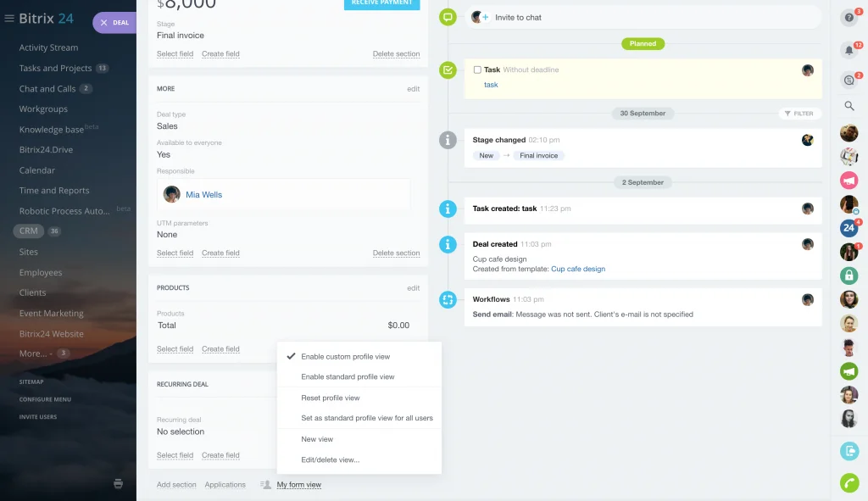Click the Receive Payment button

381,3
